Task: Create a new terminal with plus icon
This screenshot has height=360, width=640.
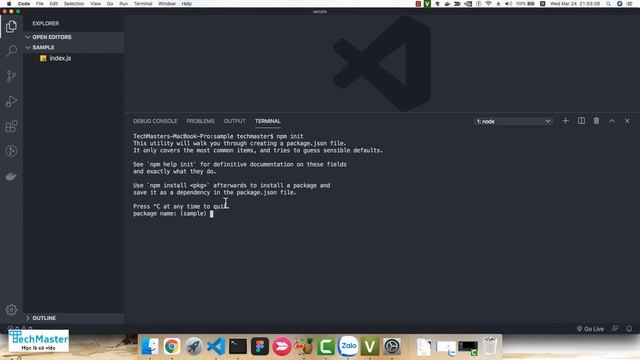Action: tap(565, 121)
